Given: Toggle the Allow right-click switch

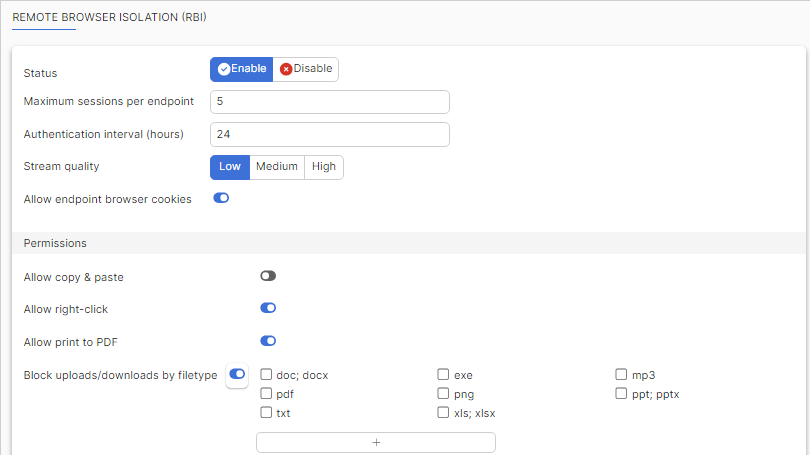Looking at the screenshot, I should (x=268, y=308).
